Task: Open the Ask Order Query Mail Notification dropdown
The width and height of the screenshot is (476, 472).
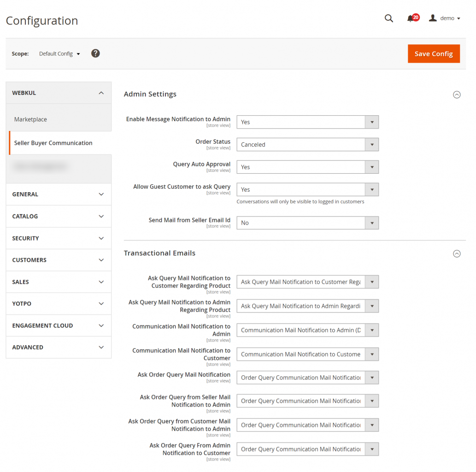Action: tap(307, 378)
